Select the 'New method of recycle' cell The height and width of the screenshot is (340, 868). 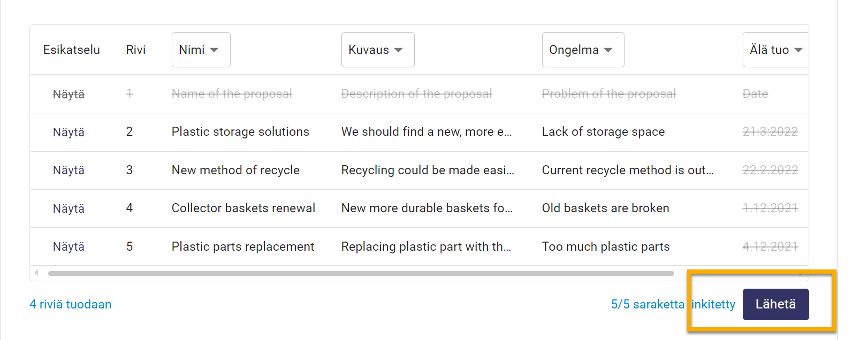point(235,170)
